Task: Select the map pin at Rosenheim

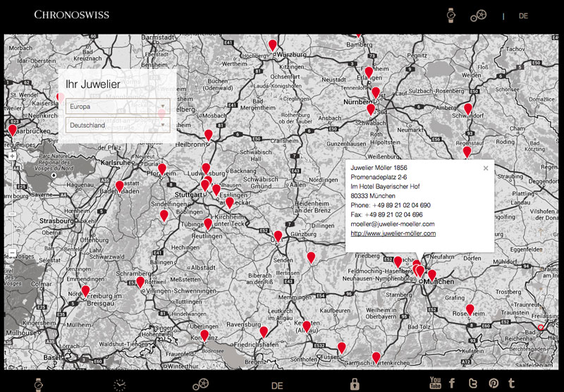Action: [470, 310]
